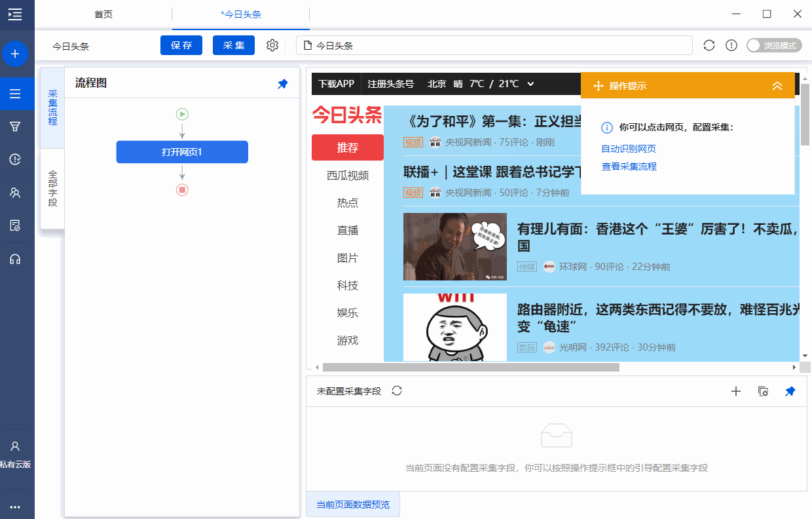Click the 王婆 article thumbnail image
The width and height of the screenshot is (812, 519).
coord(455,246)
